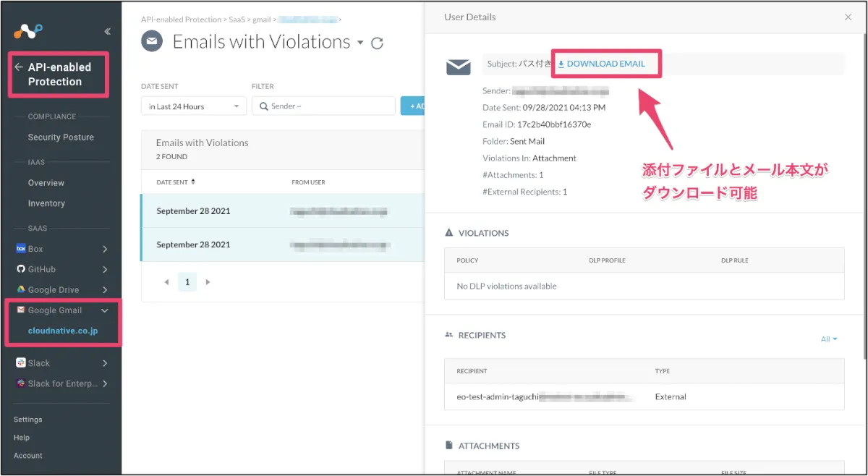Expand the GitHub submenu chevron
This screenshot has height=476, width=868.
105,269
